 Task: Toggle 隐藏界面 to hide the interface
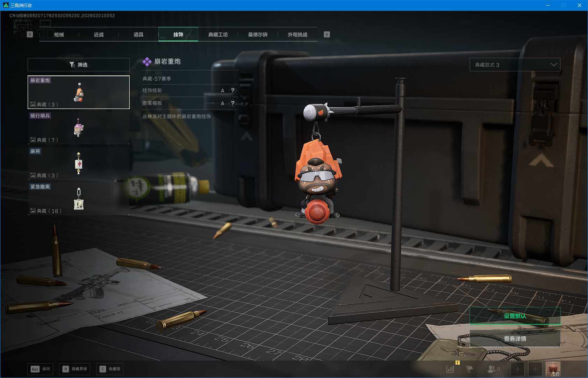click(x=75, y=369)
